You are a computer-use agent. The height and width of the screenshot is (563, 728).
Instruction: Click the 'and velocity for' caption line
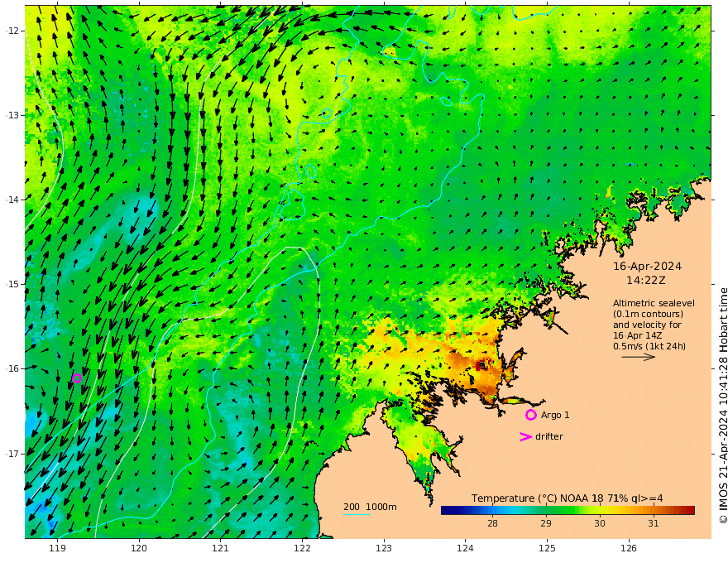[x=647, y=325]
